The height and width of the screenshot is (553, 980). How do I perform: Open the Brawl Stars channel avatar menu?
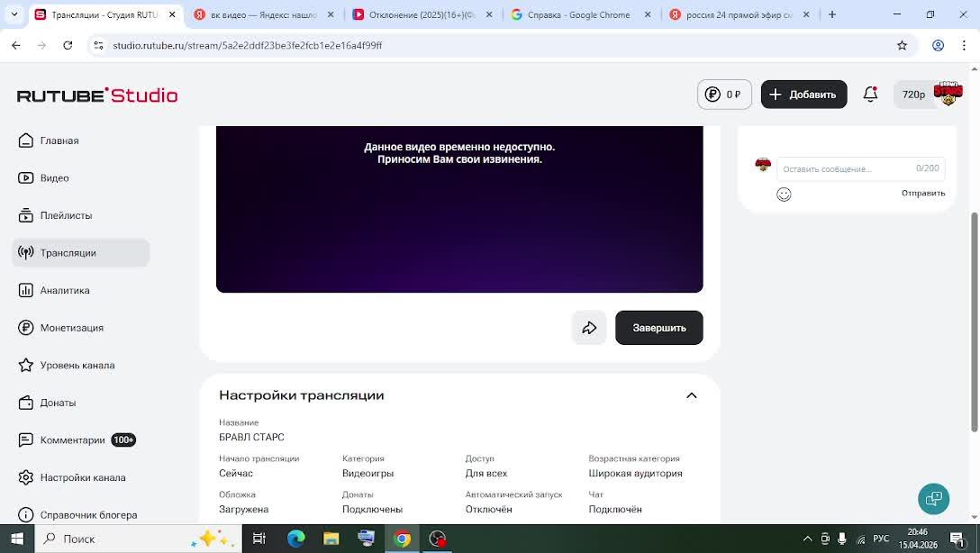(x=948, y=94)
